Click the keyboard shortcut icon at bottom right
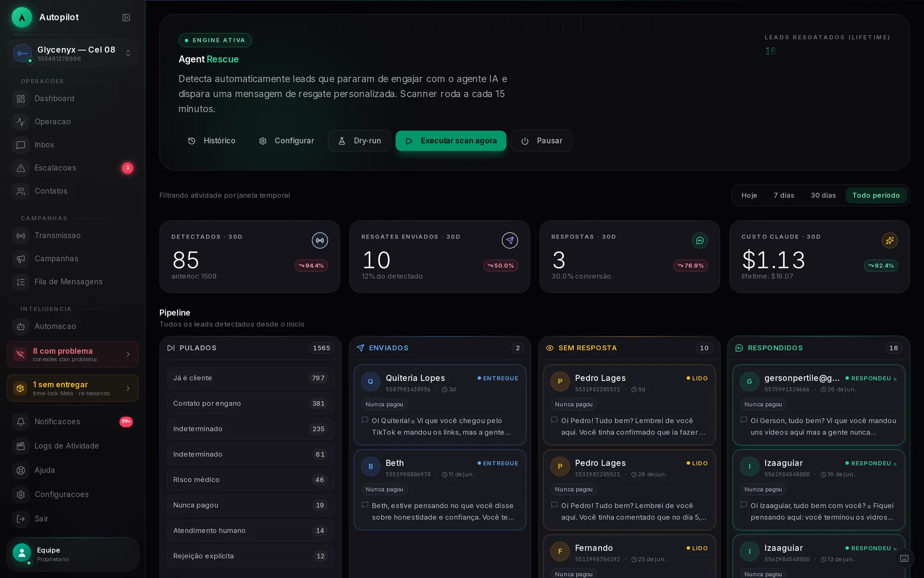924x578 pixels. pyautogui.click(x=904, y=558)
